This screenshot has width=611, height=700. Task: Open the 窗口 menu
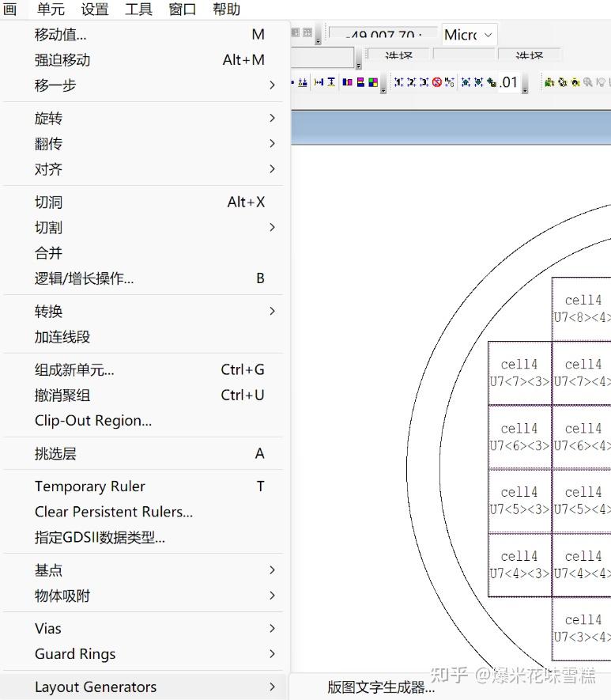click(183, 9)
